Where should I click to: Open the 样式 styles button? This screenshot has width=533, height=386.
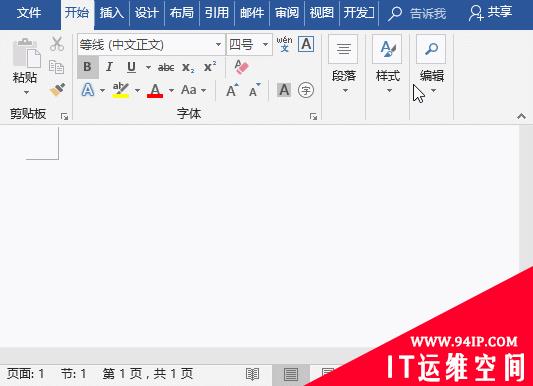(x=388, y=65)
